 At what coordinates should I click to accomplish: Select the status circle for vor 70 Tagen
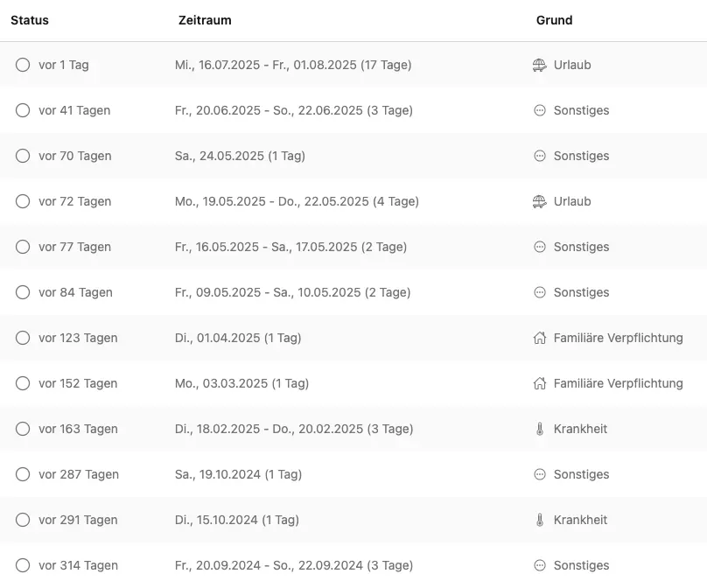click(x=23, y=156)
